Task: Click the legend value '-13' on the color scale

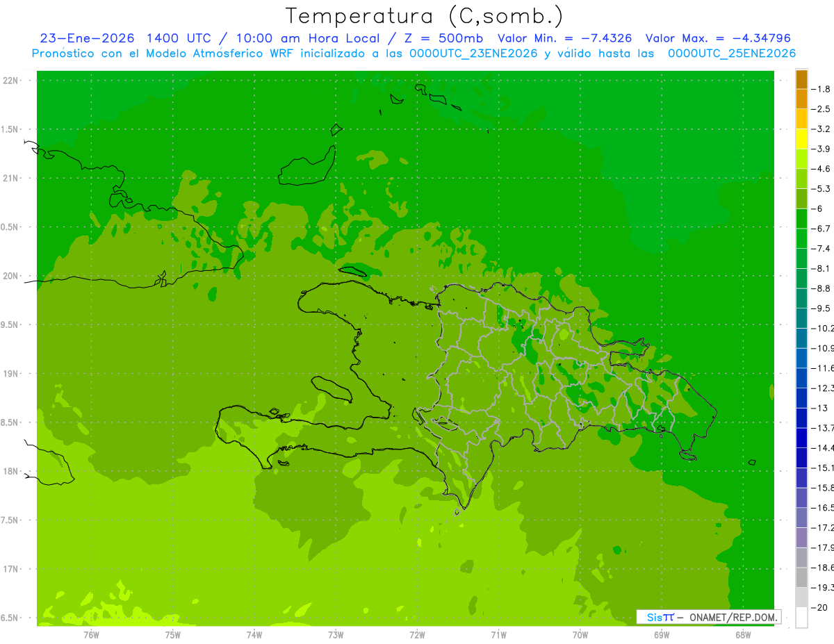Action: point(819,408)
